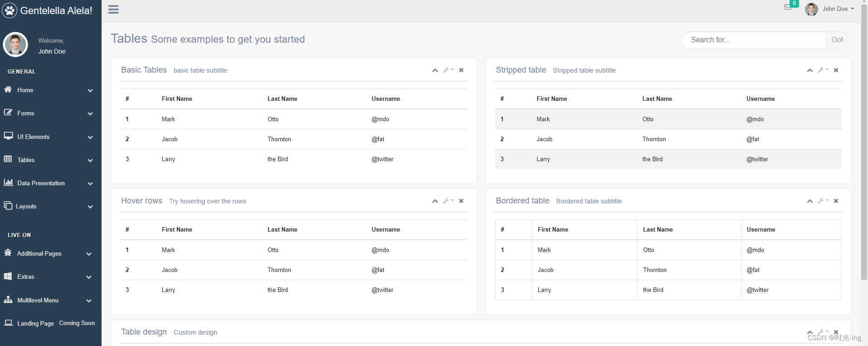Click the @twitter cell in the Bordered table

pyautogui.click(x=791, y=290)
